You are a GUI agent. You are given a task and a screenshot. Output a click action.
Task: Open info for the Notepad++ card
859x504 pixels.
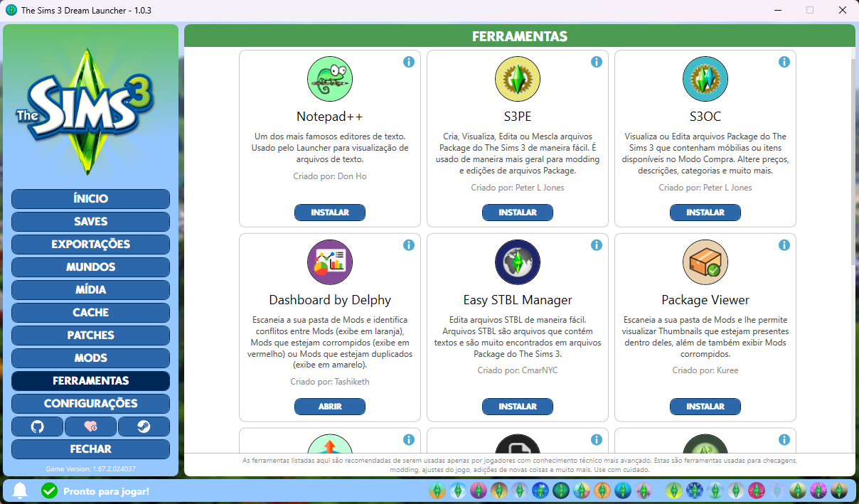(409, 62)
